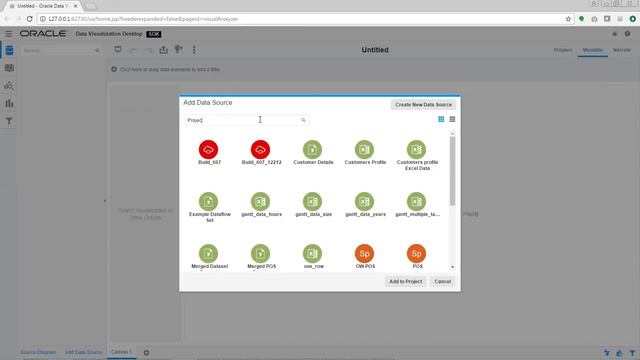Click the redo toolbar icon

(x=149, y=50)
